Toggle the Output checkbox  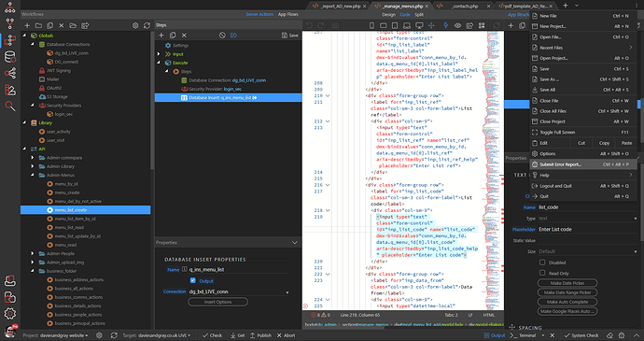(192, 280)
